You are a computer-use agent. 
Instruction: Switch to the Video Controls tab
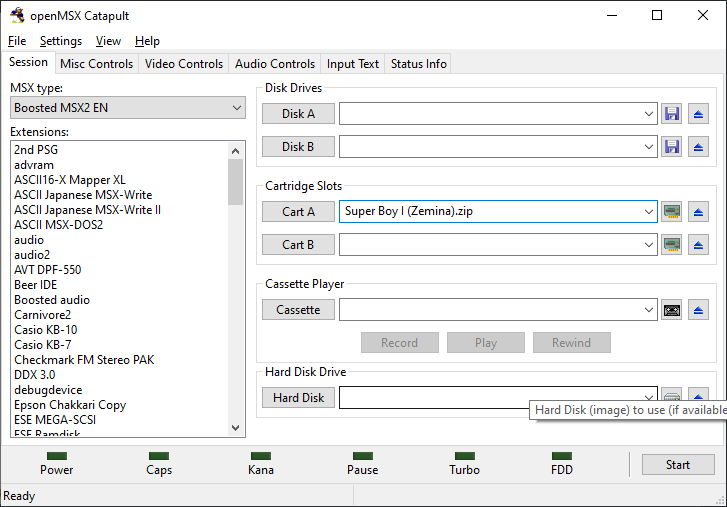click(184, 64)
